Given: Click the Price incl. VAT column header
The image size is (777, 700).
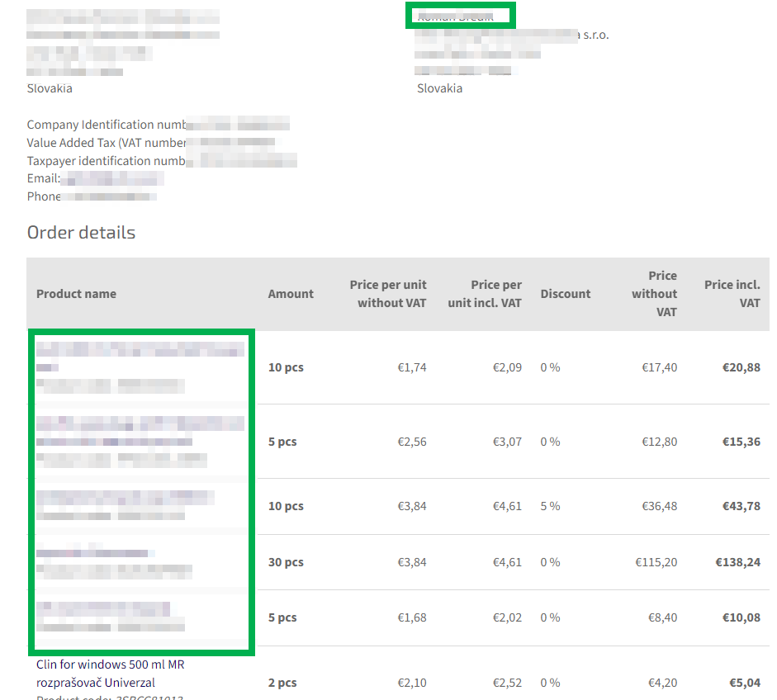Looking at the screenshot, I should pyautogui.click(x=732, y=294).
